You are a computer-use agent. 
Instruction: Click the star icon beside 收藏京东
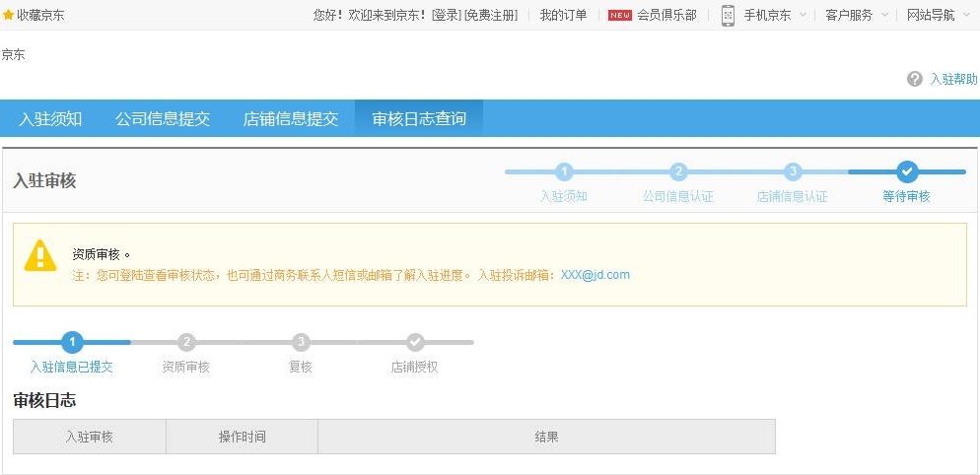(9, 15)
